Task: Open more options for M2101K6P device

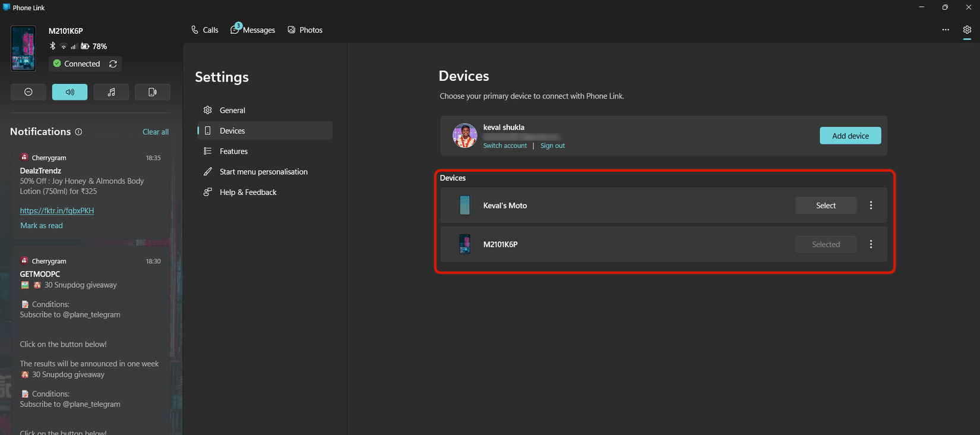Action: click(871, 244)
